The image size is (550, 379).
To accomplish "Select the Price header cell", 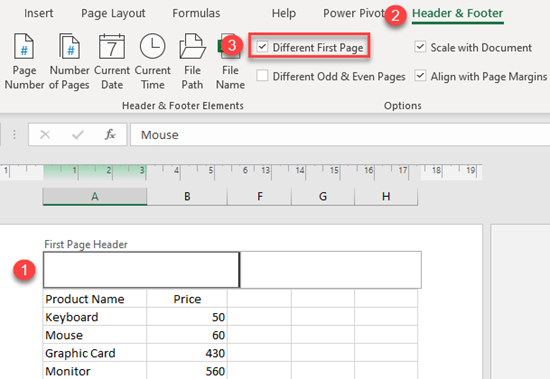I will [187, 299].
